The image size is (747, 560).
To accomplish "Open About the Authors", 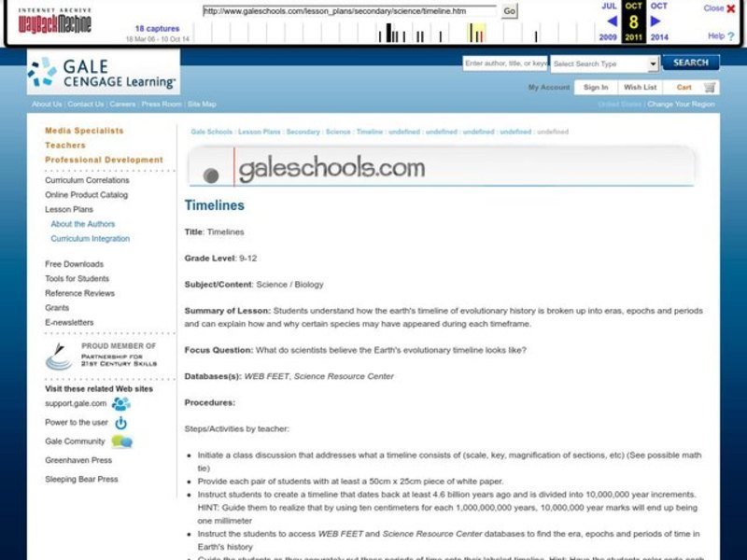I will [x=83, y=224].
